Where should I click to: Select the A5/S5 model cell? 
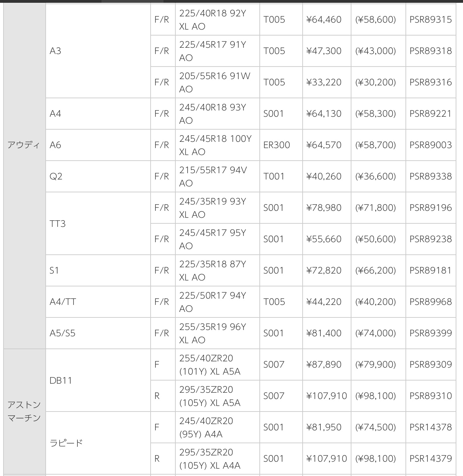point(62,333)
